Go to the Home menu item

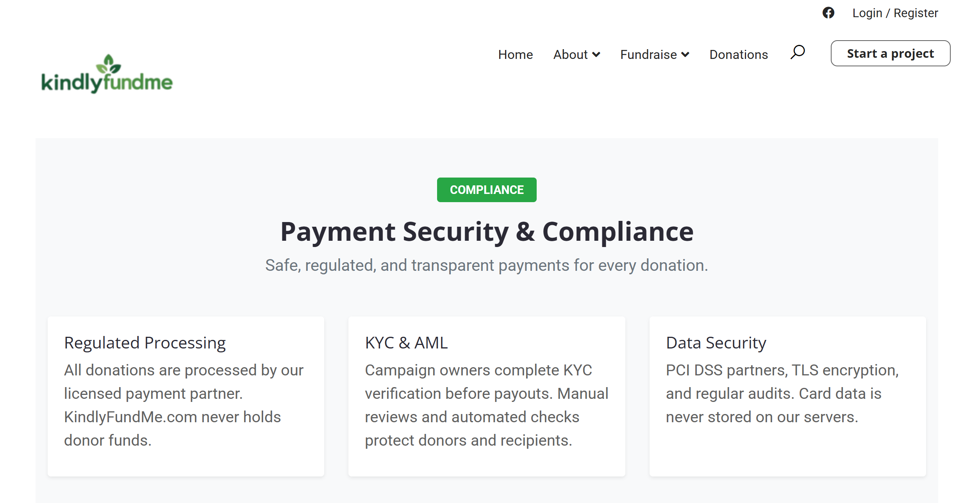(x=515, y=55)
